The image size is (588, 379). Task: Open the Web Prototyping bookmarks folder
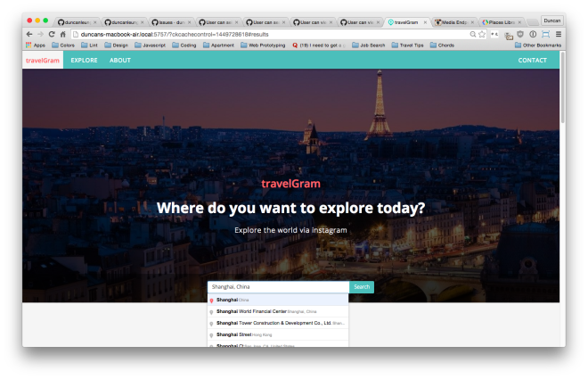pos(263,45)
